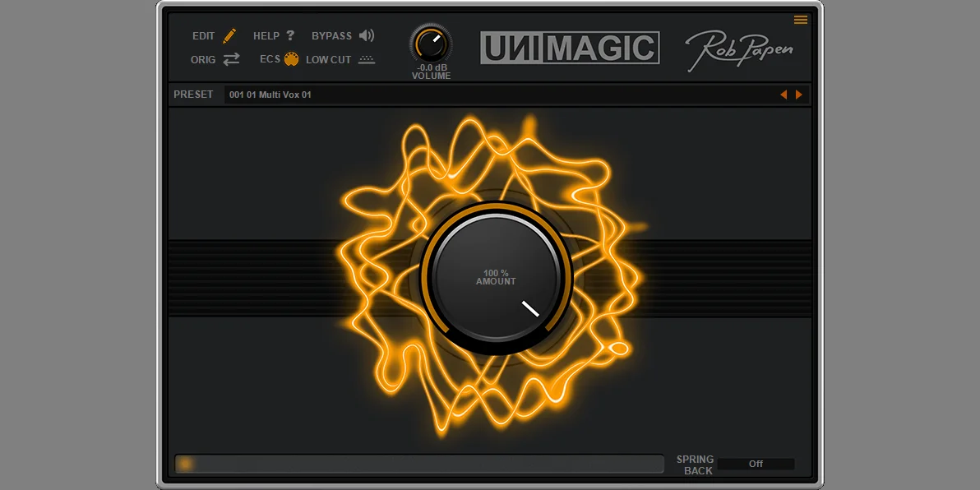Click the Edit pencil icon
The width and height of the screenshot is (980, 490).
229,35
